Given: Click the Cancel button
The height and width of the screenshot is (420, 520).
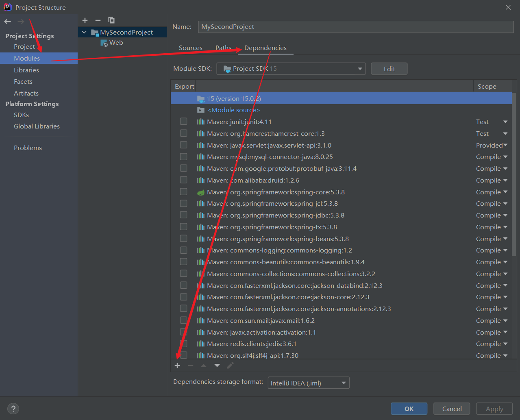Looking at the screenshot, I should (452, 409).
